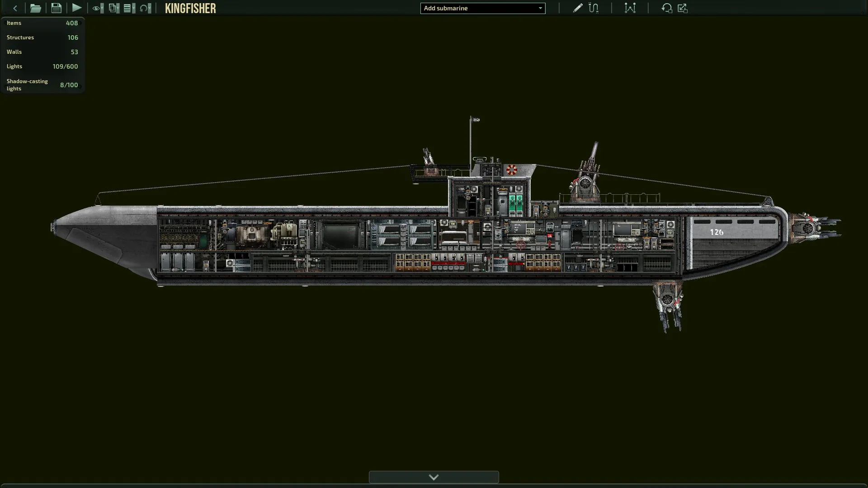This screenshot has width=868, height=488.
Task: Toggle the wiring mode cable icon
Action: 594,8
